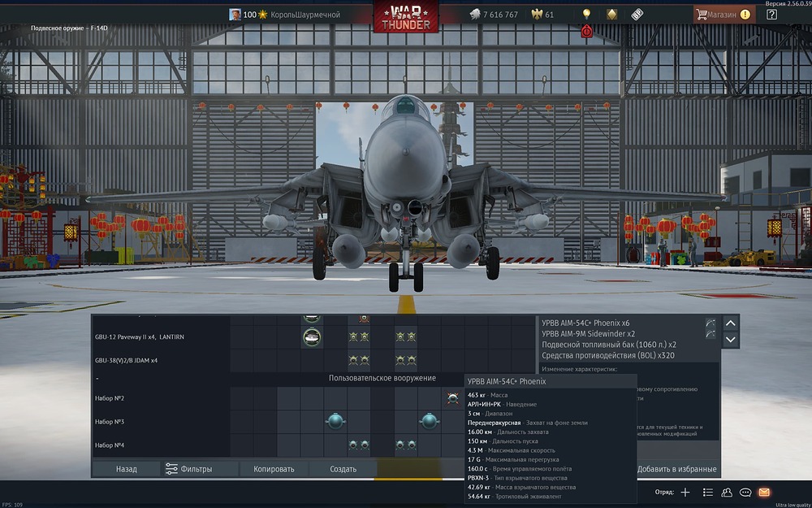Select the GBU-12 Paveway II x4, LANTIRN preset
The height and width of the screenshot is (508, 812).
pos(140,337)
